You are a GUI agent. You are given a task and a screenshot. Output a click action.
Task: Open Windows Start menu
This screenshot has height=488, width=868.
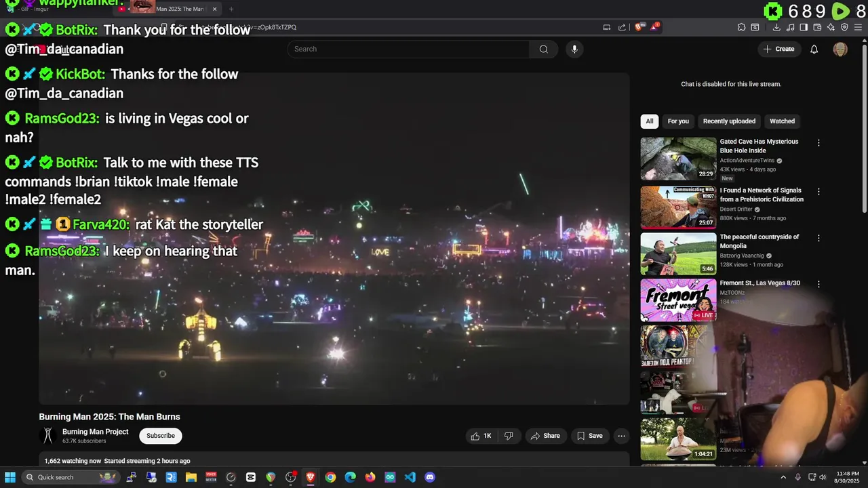[10, 477]
